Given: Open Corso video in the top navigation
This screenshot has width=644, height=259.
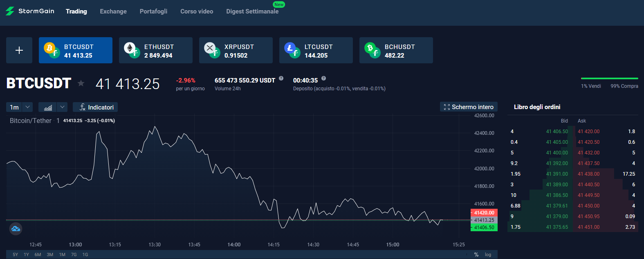Looking at the screenshot, I should point(197,11).
